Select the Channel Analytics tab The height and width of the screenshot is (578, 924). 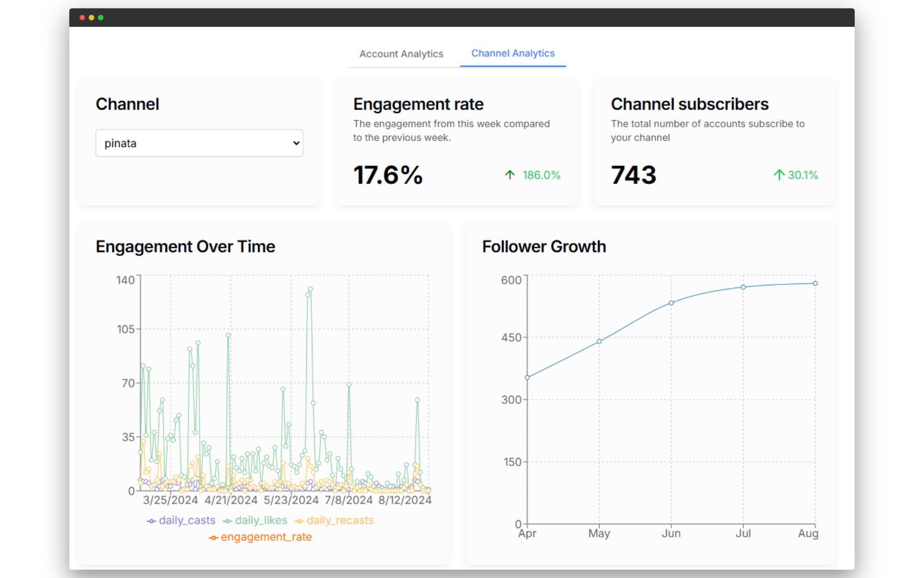pyautogui.click(x=513, y=53)
